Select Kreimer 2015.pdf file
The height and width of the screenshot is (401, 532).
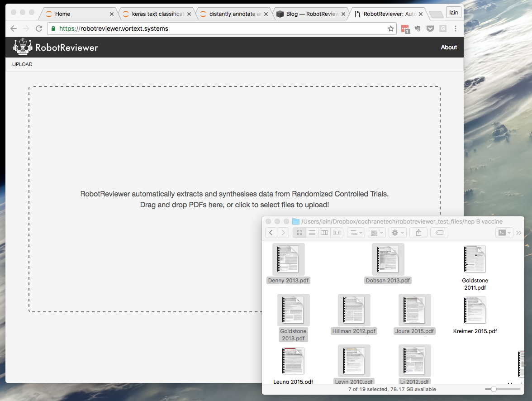coord(475,315)
